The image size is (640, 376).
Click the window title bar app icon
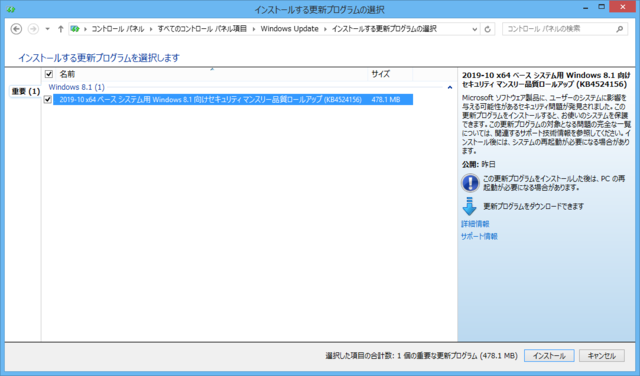click(11, 9)
